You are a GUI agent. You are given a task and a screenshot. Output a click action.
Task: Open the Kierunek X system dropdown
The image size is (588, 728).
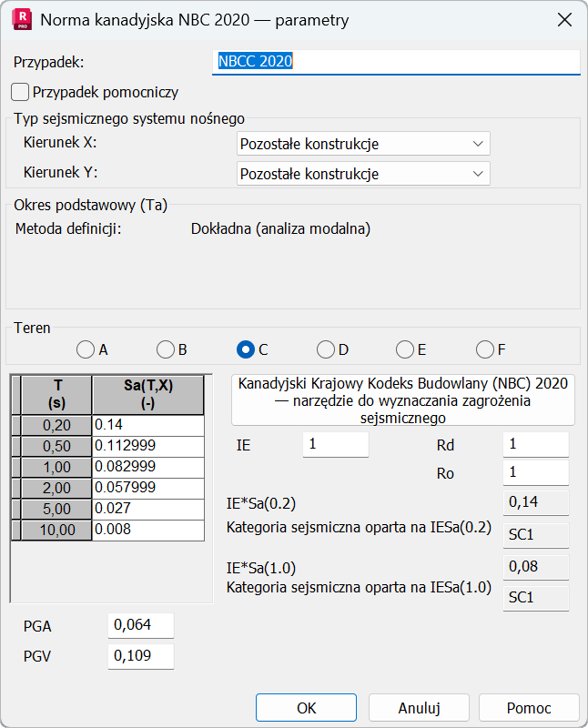pyautogui.click(x=363, y=144)
